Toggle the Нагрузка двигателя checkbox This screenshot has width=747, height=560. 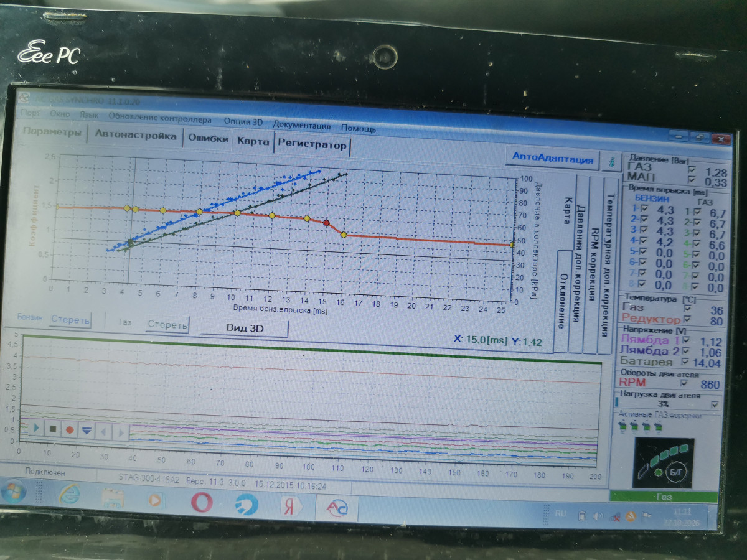coord(715,404)
